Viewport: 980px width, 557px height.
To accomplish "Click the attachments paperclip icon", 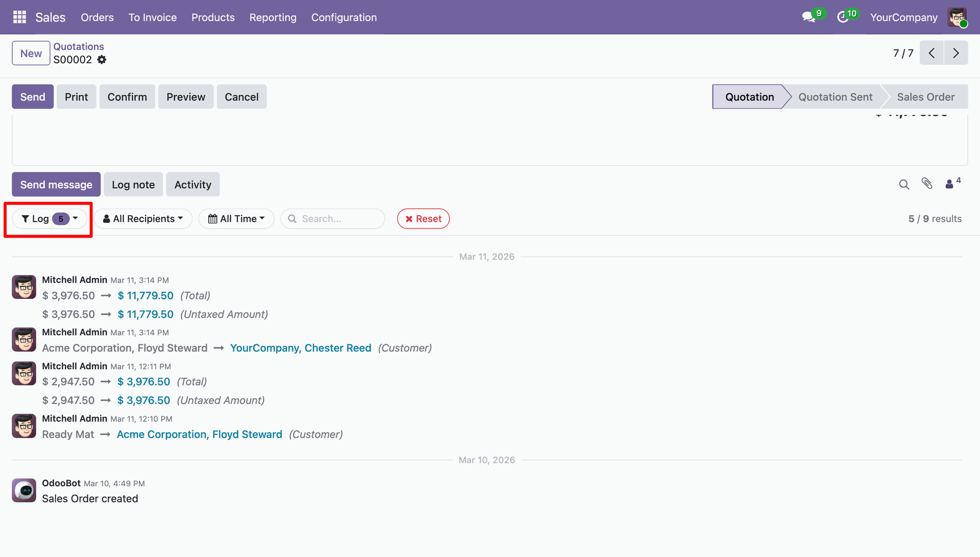I will (x=927, y=184).
